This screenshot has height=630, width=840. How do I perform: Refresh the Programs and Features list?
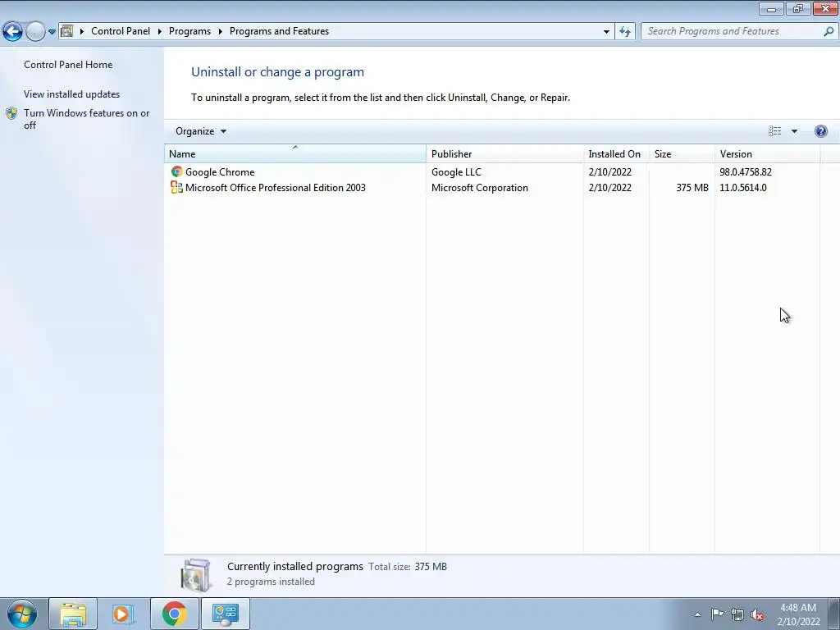(625, 32)
